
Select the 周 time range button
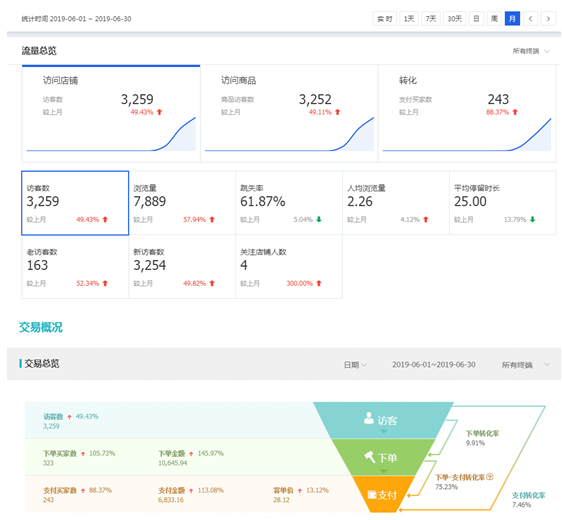(494, 19)
